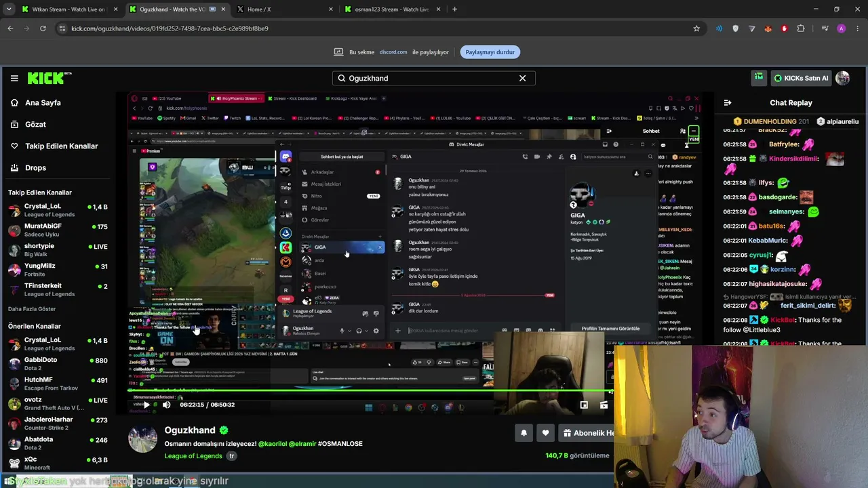
Task: Open Batfrylee username in chat
Action: tap(784, 144)
